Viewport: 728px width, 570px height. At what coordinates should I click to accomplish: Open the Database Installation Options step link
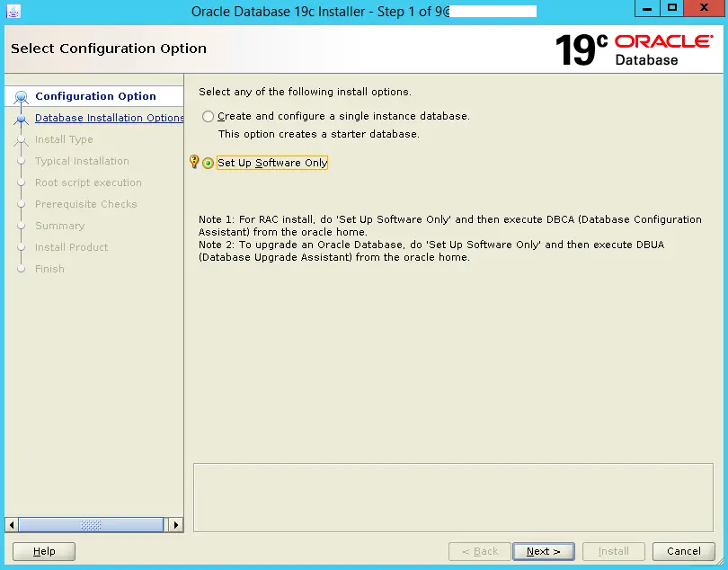pos(109,118)
